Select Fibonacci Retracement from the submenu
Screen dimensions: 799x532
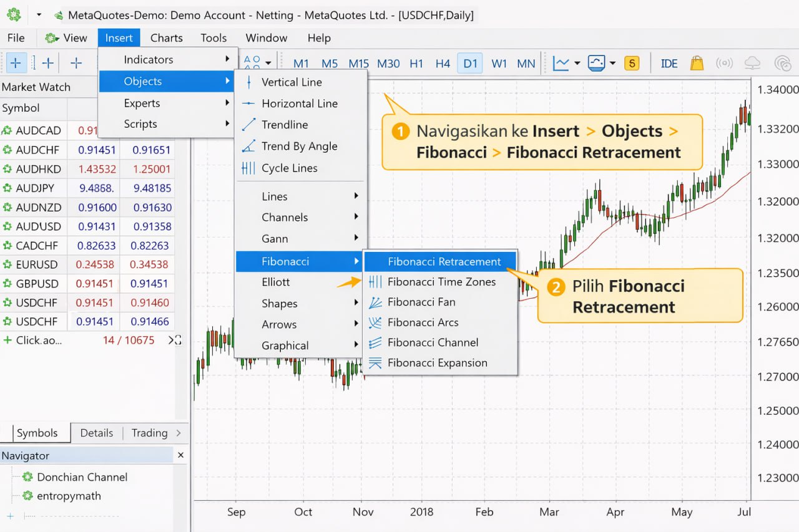click(x=441, y=262)
